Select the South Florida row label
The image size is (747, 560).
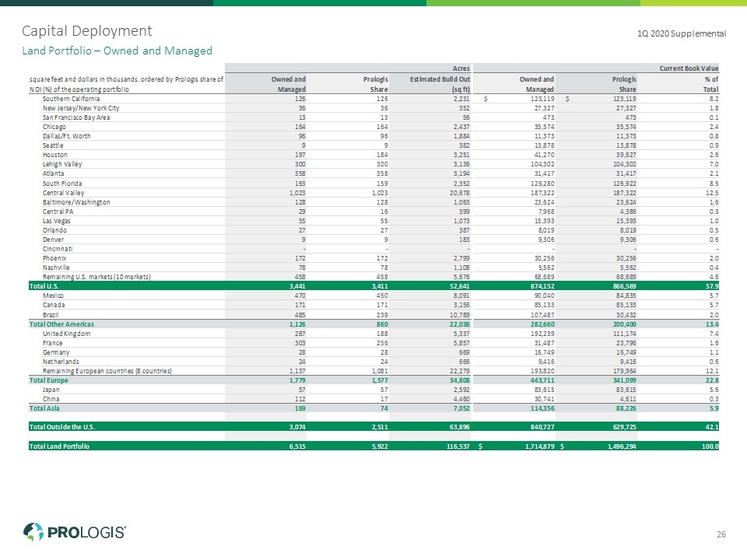(62, 184)
